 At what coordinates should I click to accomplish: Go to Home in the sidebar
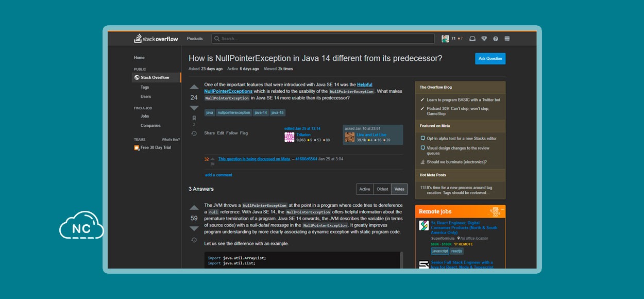click(139, 58)
